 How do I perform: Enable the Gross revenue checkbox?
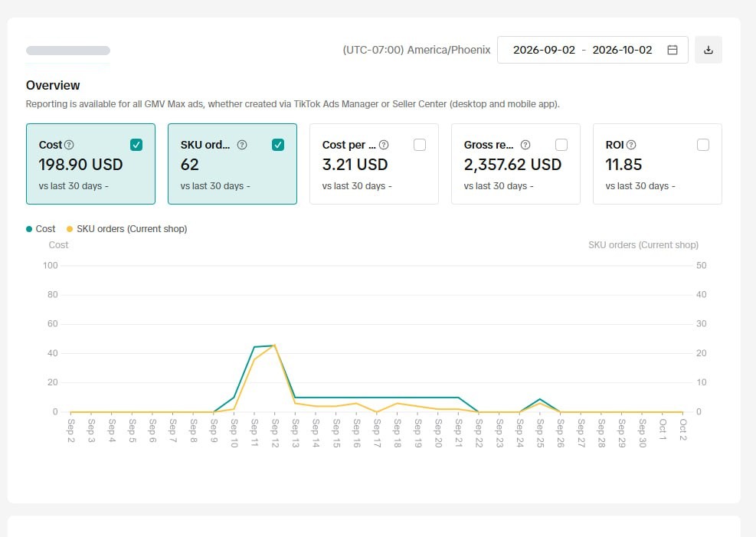click(x=561, y=145)
